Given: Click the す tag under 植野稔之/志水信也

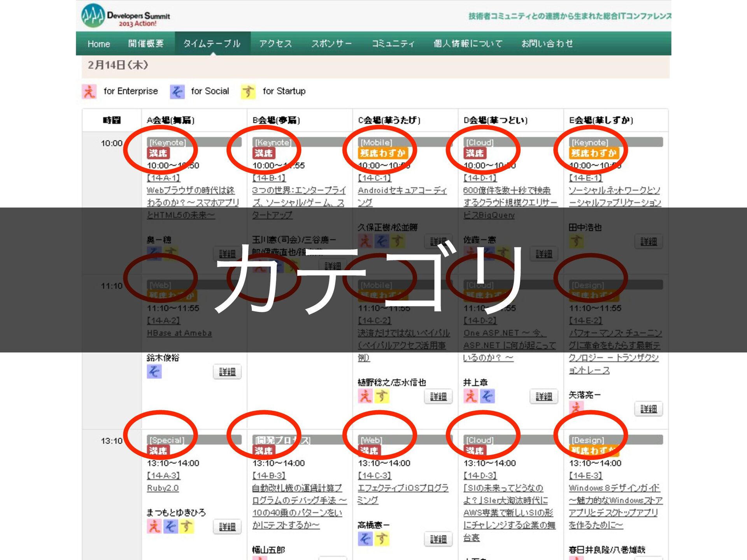Looking at the screenshot, I should 382,396.
